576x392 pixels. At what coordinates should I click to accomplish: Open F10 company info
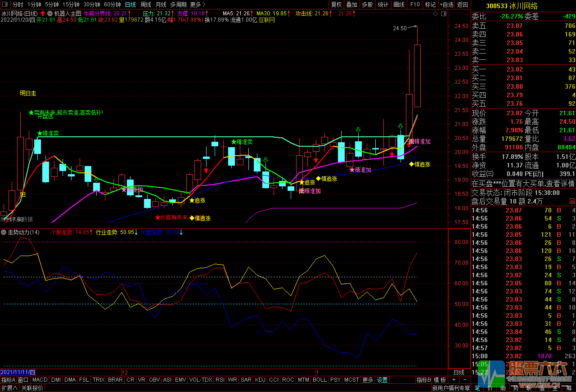pyautogui.click(x=415, y=5)
